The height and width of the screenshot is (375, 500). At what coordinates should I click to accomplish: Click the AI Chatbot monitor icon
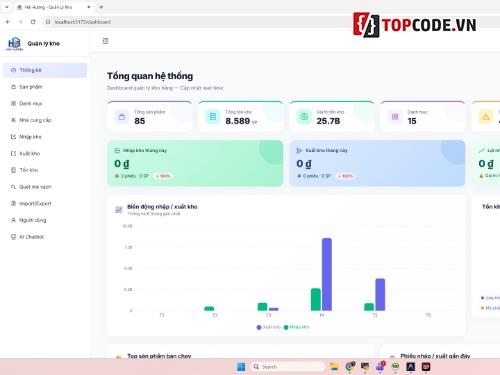tap(13, 237)
